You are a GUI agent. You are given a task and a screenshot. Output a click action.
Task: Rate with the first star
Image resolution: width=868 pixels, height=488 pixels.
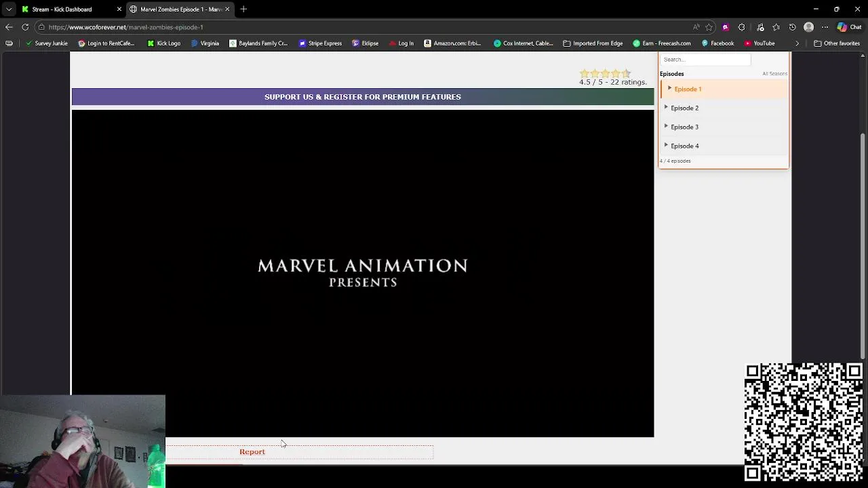[584, 73]
